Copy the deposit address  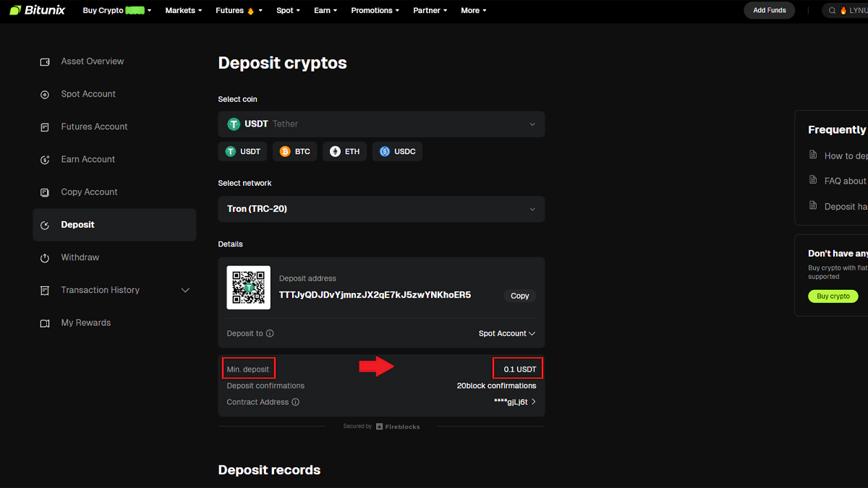click(x=519, y=296)
